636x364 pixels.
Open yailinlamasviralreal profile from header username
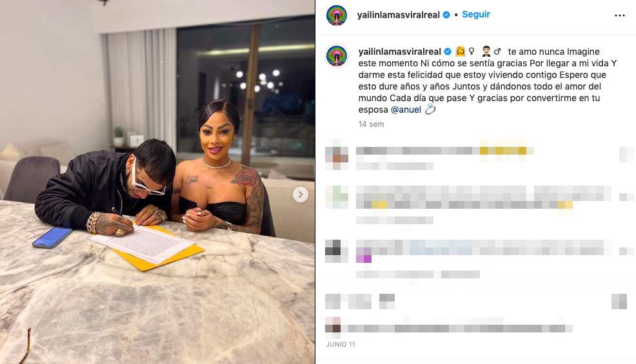pos(399,15)
